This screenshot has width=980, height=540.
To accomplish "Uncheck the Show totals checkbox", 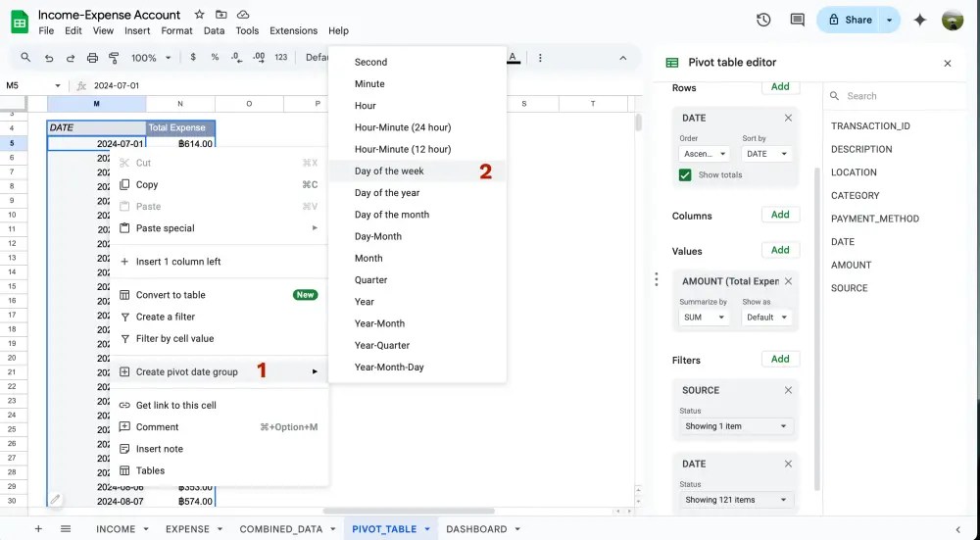I will click(x=685, y=174).
